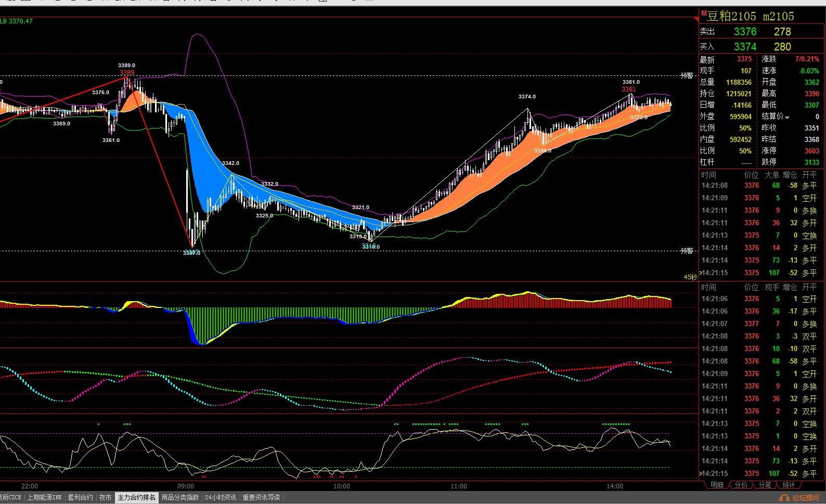Click the LB 3370.47 indicator label
This screenshot has width=826, height=504.
[16, 21]
